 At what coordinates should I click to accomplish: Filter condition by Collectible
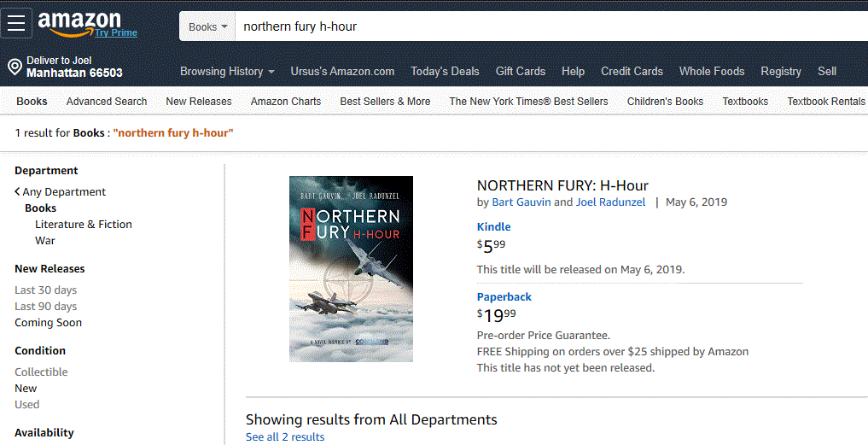(x=41, y=372)
